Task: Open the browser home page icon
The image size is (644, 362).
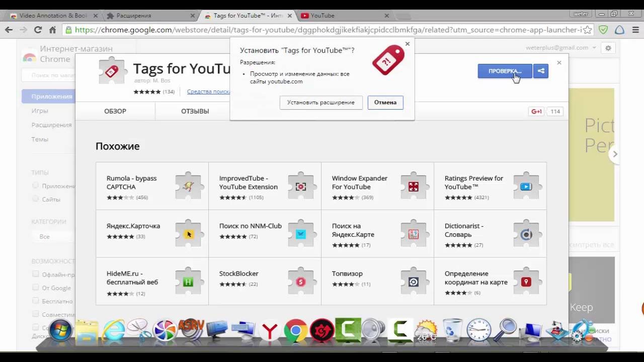Action: click(x=52, y=30)
